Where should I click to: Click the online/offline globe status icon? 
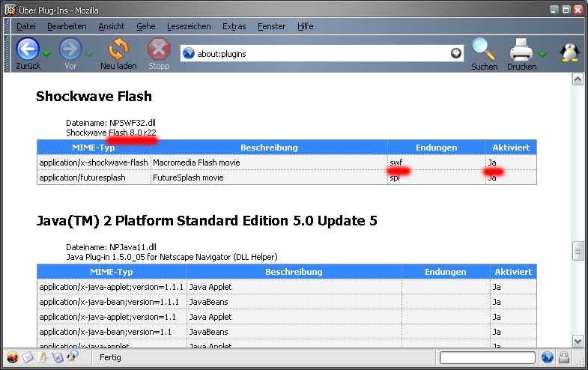pyautogui.click(x=547, y=357)
